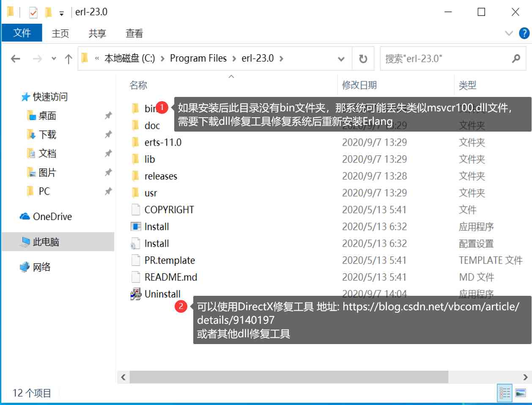Screen dimensions: 532x405
Task: Switch to large icons view layout
Action: [x=521, y=393]
